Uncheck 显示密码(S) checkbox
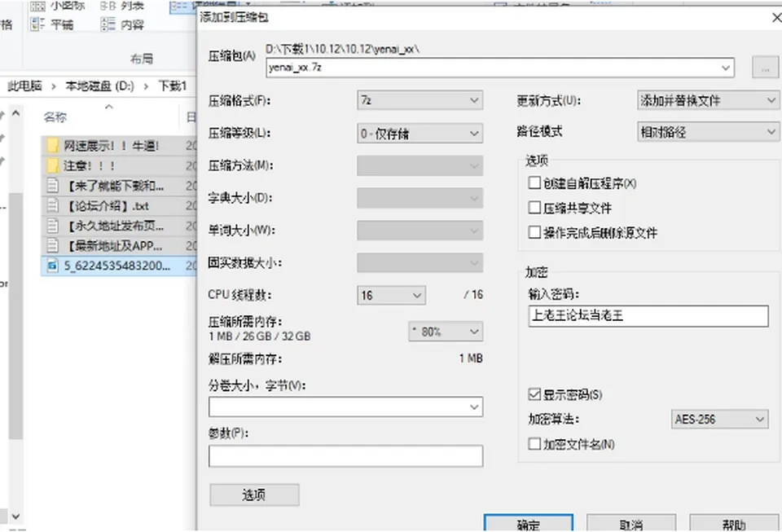 (534, 394)
